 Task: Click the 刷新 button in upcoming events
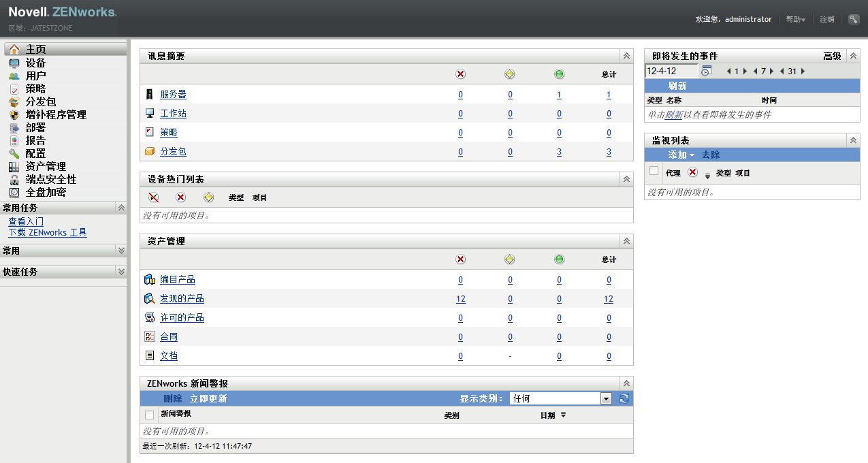point(677,86)
